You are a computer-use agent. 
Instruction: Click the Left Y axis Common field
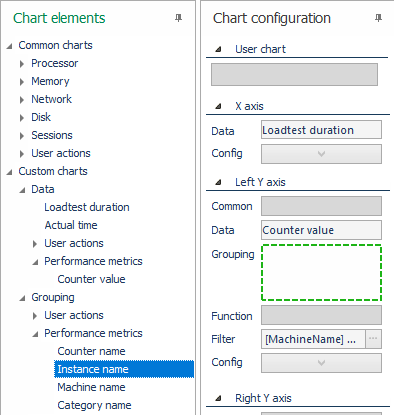click(x=321, y=206)
